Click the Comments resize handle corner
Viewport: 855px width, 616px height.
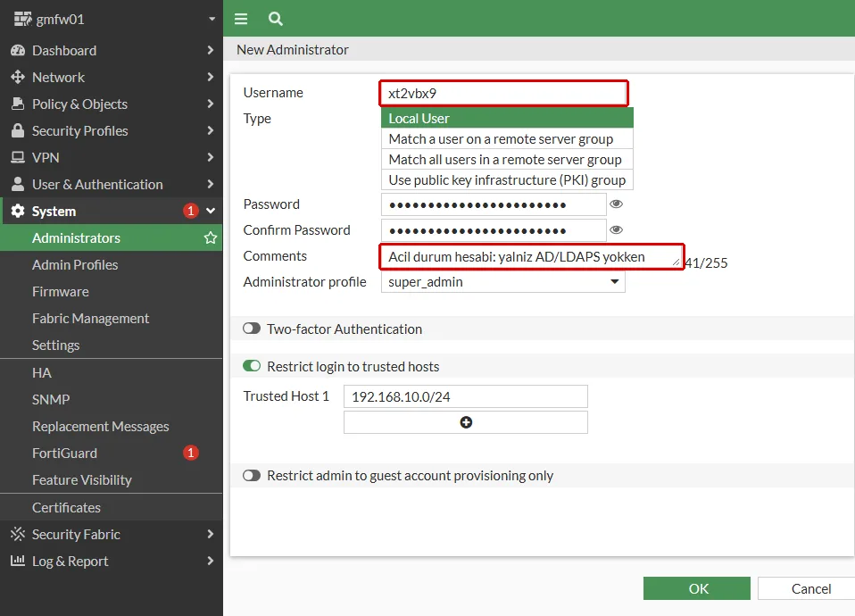pos(677,262)
